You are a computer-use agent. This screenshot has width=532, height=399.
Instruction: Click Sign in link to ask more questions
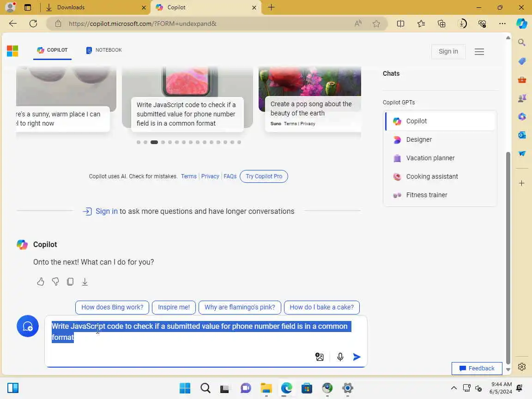(x=107, y=212)
